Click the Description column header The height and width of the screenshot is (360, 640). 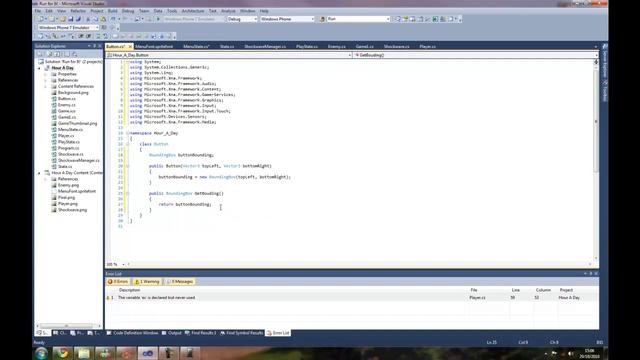[x=129, y=290]
